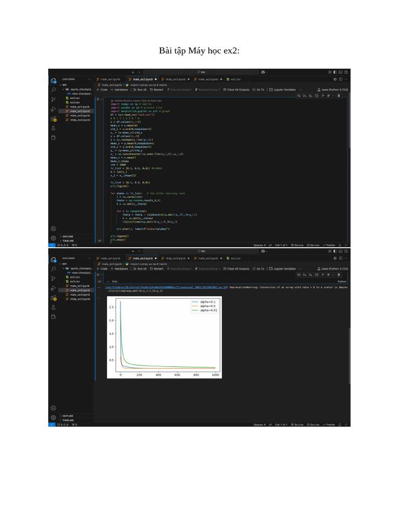Viewport: 399px width, 532px height.
Task: Click Restart in top screenshot's notebook toolbar
Action: coord(156,89)
